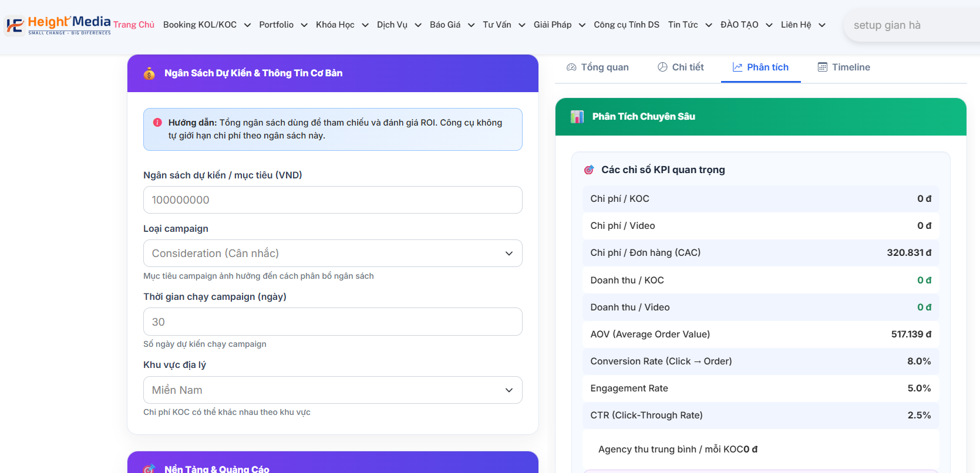Open the Khu vực địa lý dropdown
The image size is (980, 473).
(x=332, y=390)
